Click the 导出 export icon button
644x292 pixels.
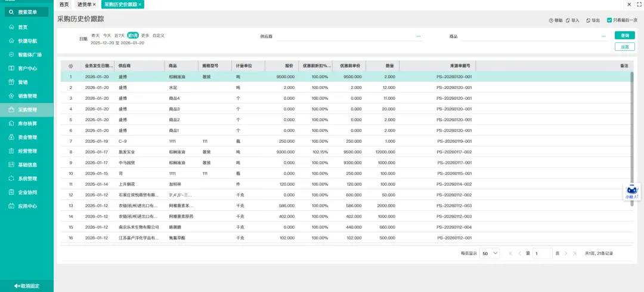point(593,20)
